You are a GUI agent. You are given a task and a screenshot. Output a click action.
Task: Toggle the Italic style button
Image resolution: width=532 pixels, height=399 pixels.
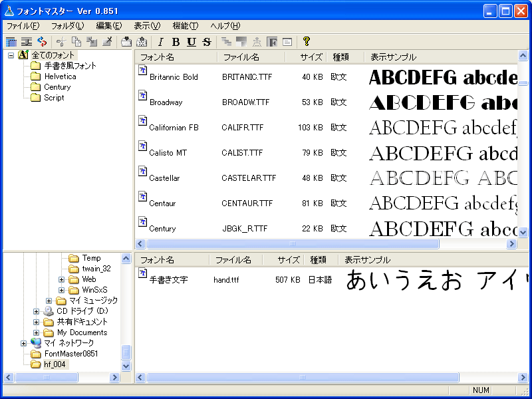[x=160, y=42]
